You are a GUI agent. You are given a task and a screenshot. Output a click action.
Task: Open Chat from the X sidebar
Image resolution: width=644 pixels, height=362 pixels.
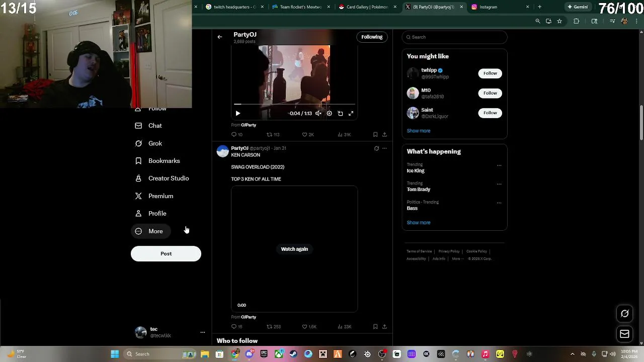pos(149,126)
